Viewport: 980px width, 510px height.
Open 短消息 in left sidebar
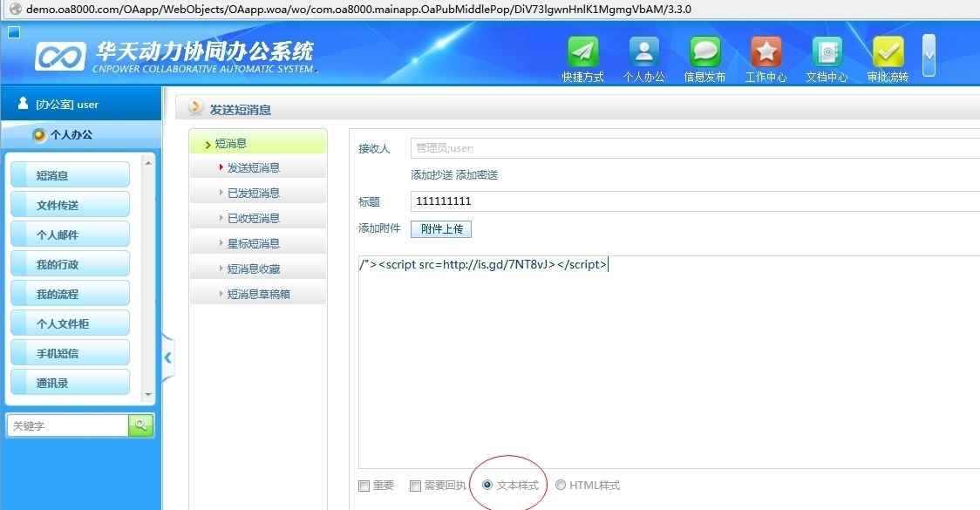click(70, 175)
